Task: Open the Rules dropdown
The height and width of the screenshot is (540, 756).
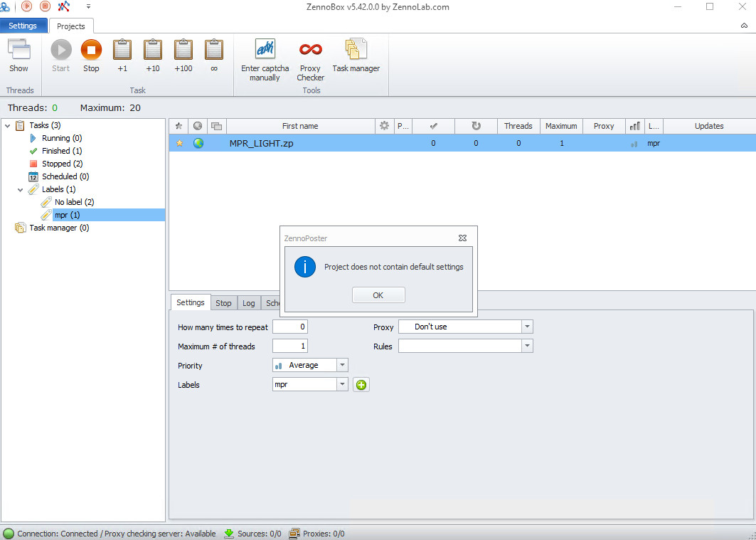Action: [x=527, y=346]
